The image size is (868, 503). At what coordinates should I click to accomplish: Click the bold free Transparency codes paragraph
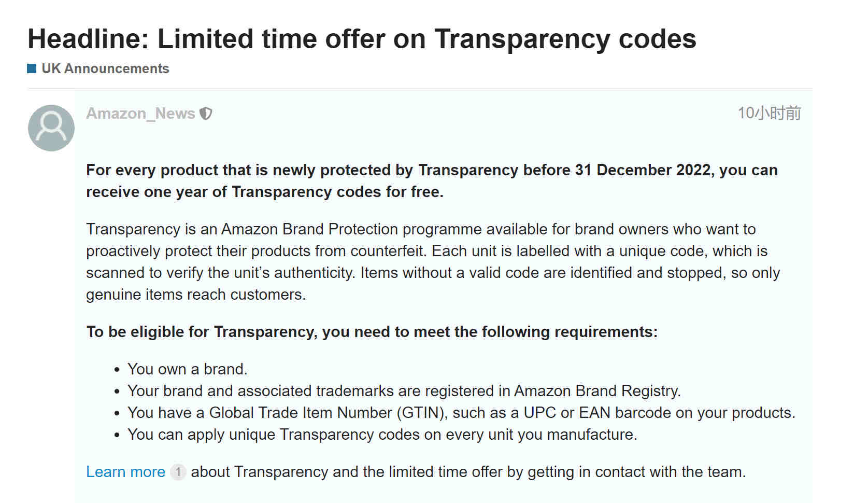click(432, 181)
